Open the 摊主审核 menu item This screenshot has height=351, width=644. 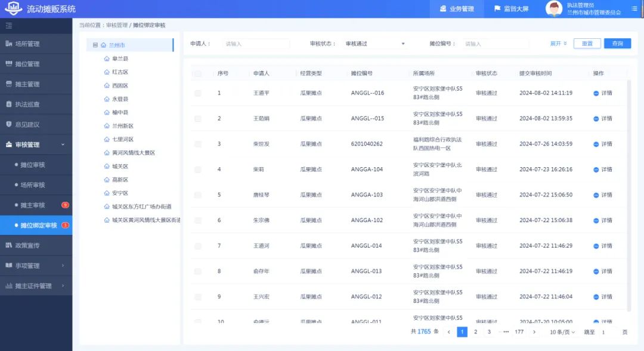(33, 205)
